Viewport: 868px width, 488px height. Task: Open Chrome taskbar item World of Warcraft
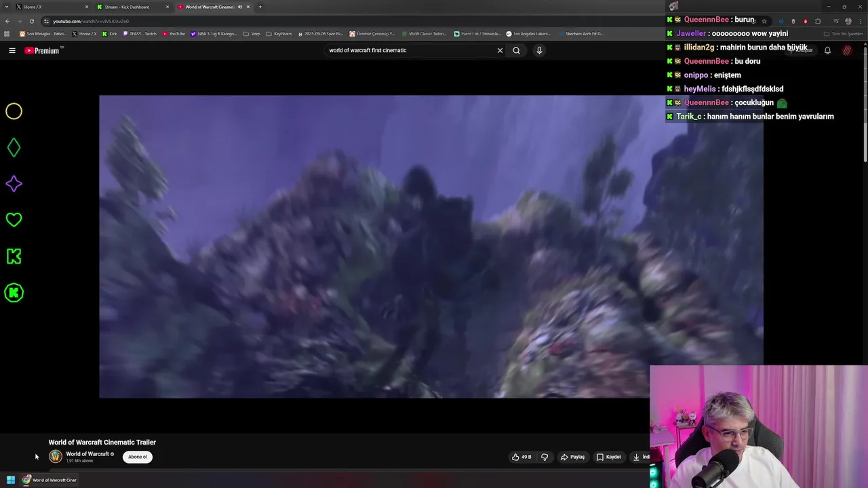click(50, 480)
